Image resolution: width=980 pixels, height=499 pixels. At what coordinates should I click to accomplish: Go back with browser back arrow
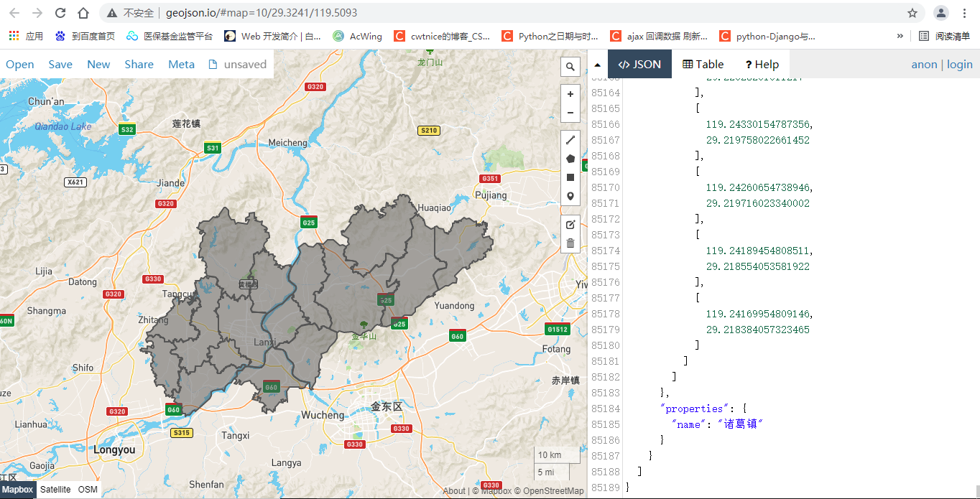click(x=14, y=13)
